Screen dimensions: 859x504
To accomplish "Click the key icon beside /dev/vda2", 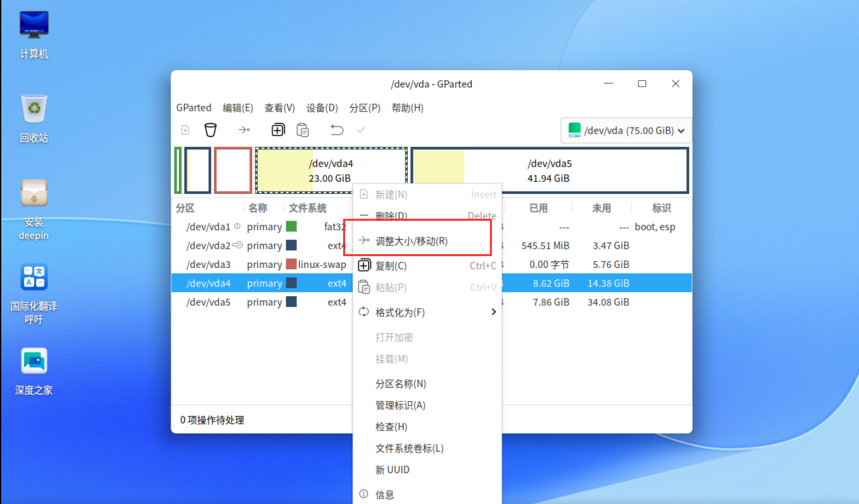I will coord(238,245).
